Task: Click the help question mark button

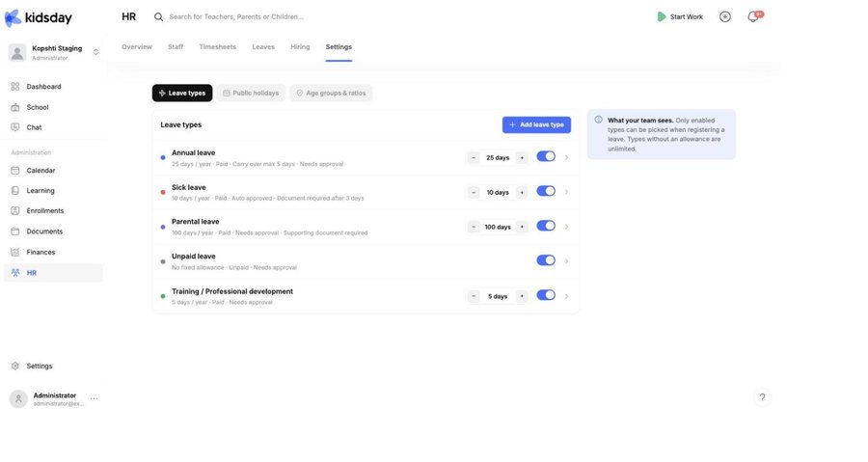Action: pyautogui.click(x=762, y=397)
